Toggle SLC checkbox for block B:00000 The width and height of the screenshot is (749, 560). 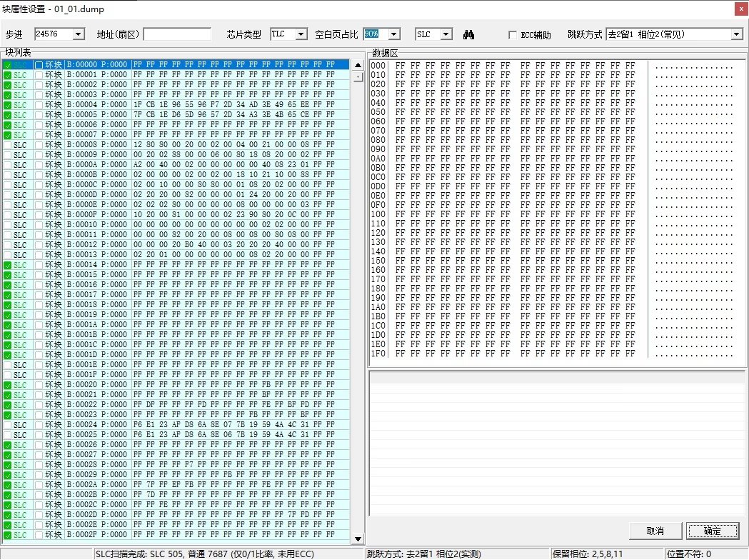tap(8, 65)
